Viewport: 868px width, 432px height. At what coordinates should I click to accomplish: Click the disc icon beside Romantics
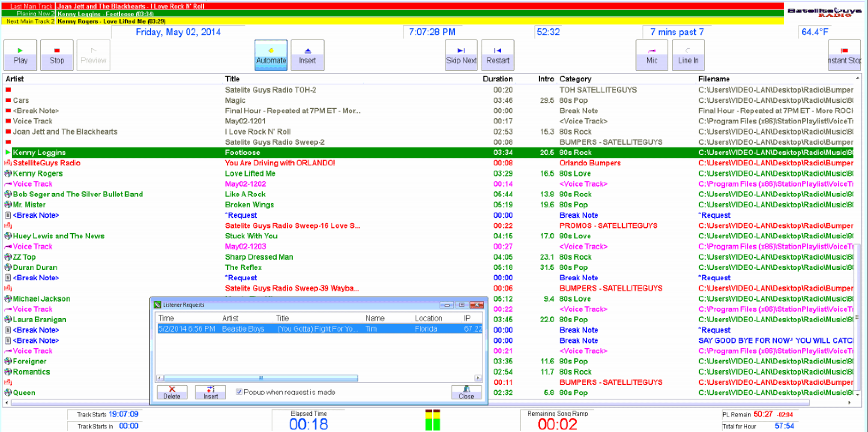[x=8, y=372]
